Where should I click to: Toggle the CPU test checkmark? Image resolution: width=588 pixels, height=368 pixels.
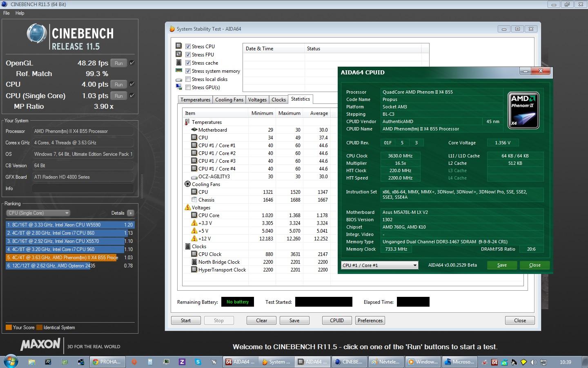click(x=132, y=84)
